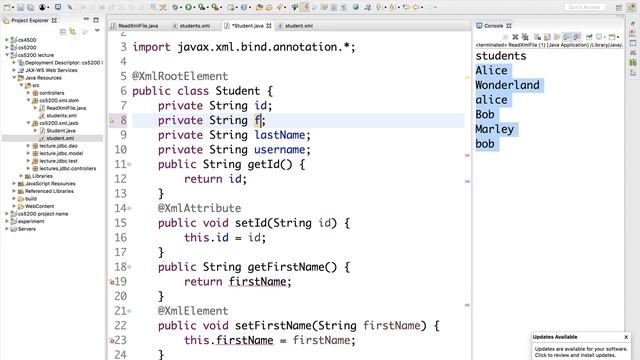Click Pin Console icon
The image size is (640, 360).
click(589, 37)
